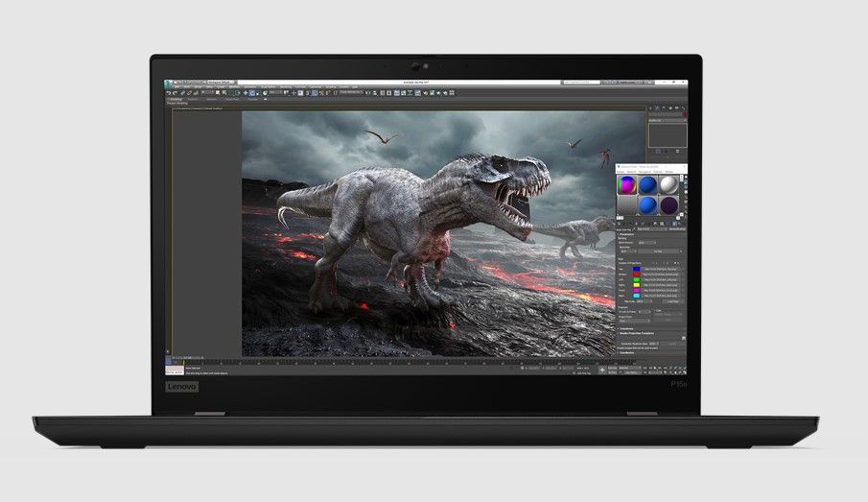Open the Material menu in Material Editor
Viewport: 868px width, 502px height.
pyautogui.click(x=632, y=172)
